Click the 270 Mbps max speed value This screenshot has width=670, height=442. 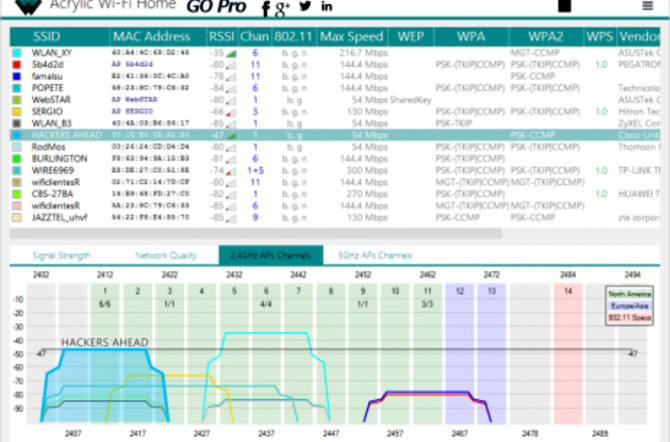point(367,194)
